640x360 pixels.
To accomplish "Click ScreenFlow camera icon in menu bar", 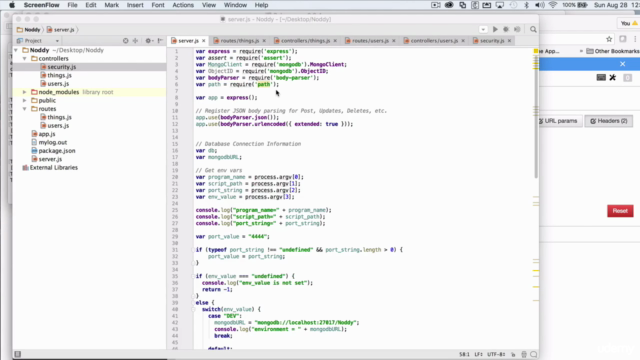I will tap(436, 5).
